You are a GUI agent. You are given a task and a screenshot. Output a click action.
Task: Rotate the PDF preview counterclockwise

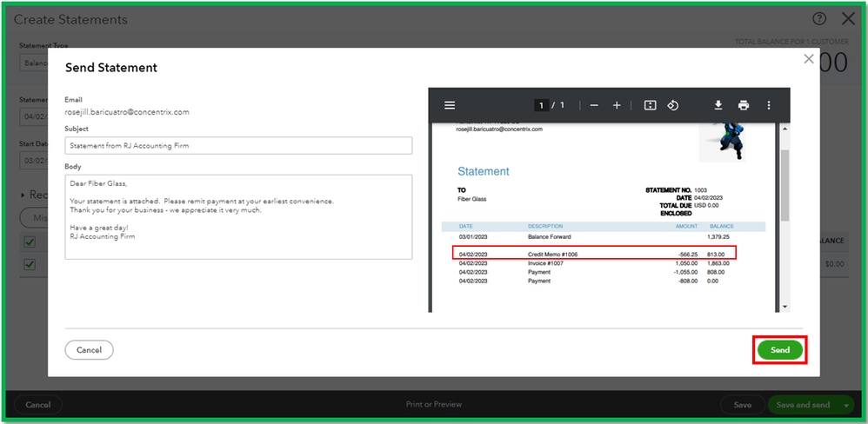click(x=672, y=105)
